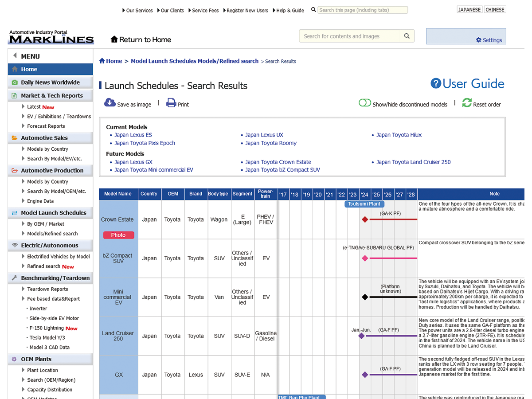
Task: Expand Help & Guide menu
Action: [x=288, y=10]
